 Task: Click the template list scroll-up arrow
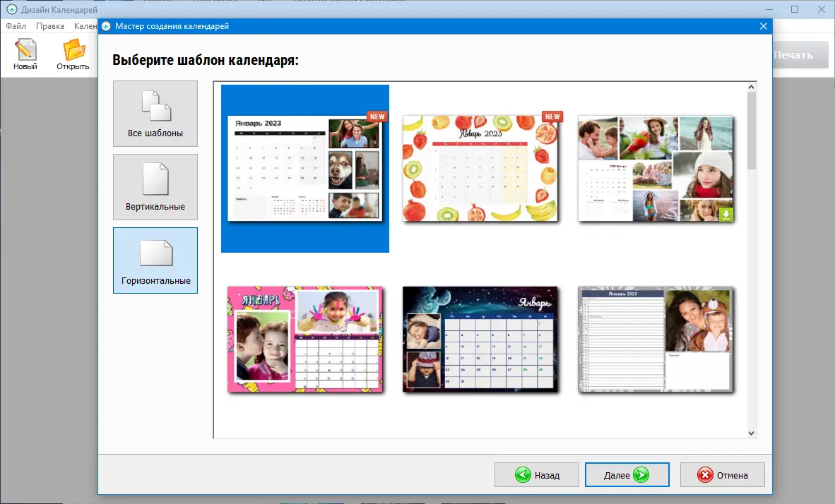coord(751,87)
